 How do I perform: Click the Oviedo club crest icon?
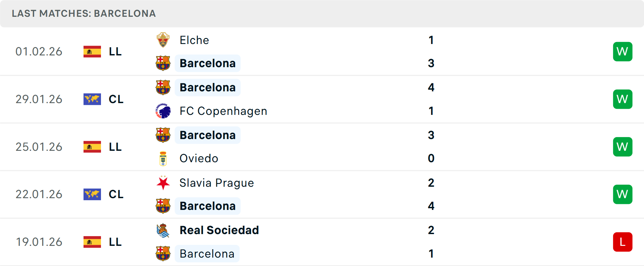pyautogui.click(x=163, y=159)
